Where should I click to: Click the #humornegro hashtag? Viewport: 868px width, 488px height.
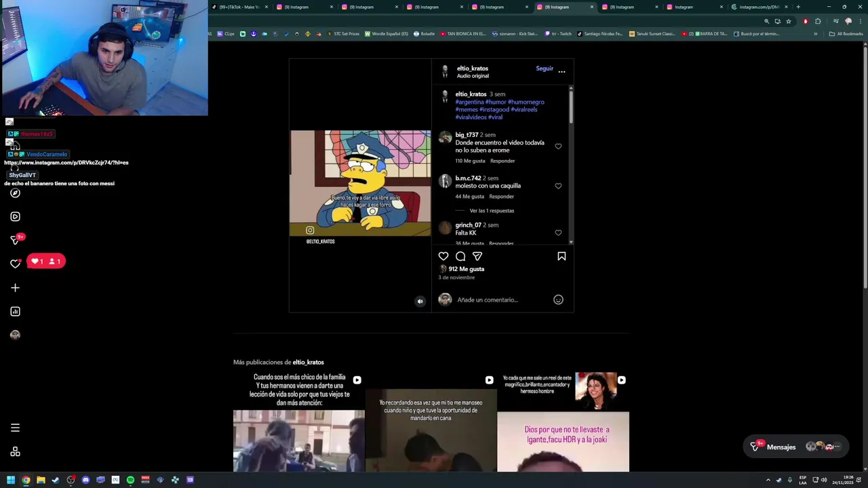pos(526,102)
